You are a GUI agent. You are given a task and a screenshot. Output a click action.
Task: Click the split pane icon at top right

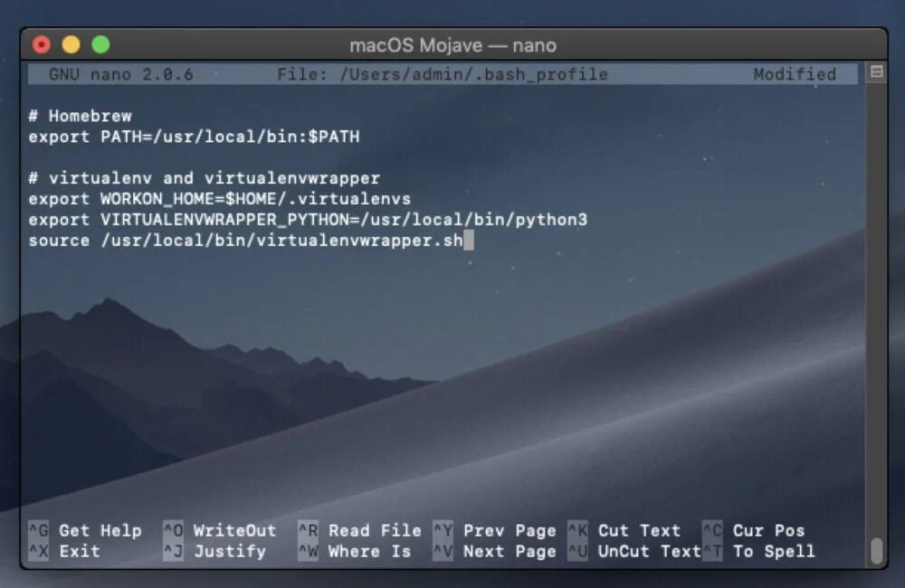coord(877,71)
